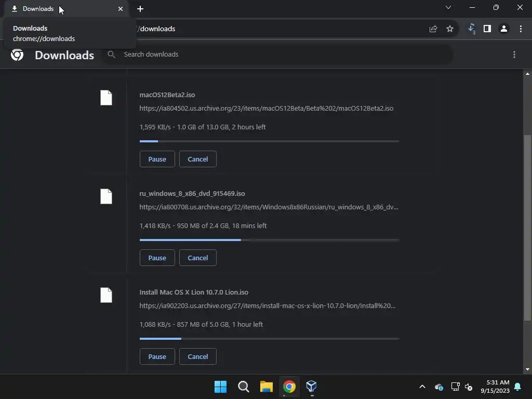Close the Downloads tab

pyautogui.click(x=121, y=9)
